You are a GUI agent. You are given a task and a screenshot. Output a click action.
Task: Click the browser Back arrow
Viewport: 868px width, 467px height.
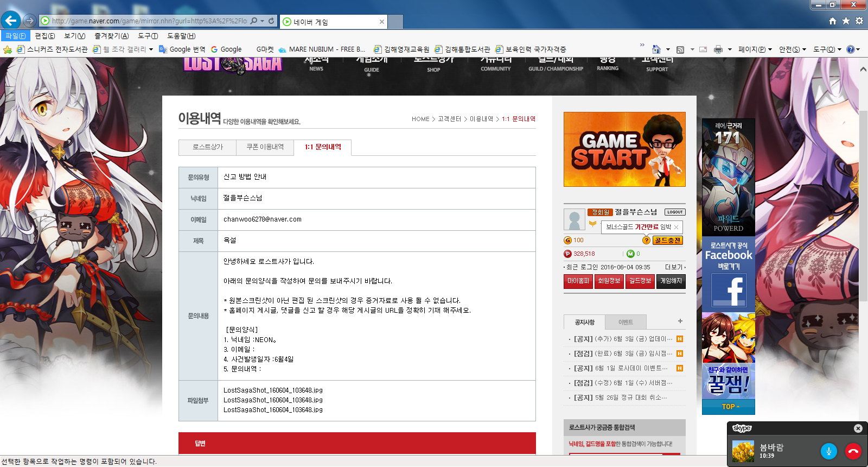(11, 21)
